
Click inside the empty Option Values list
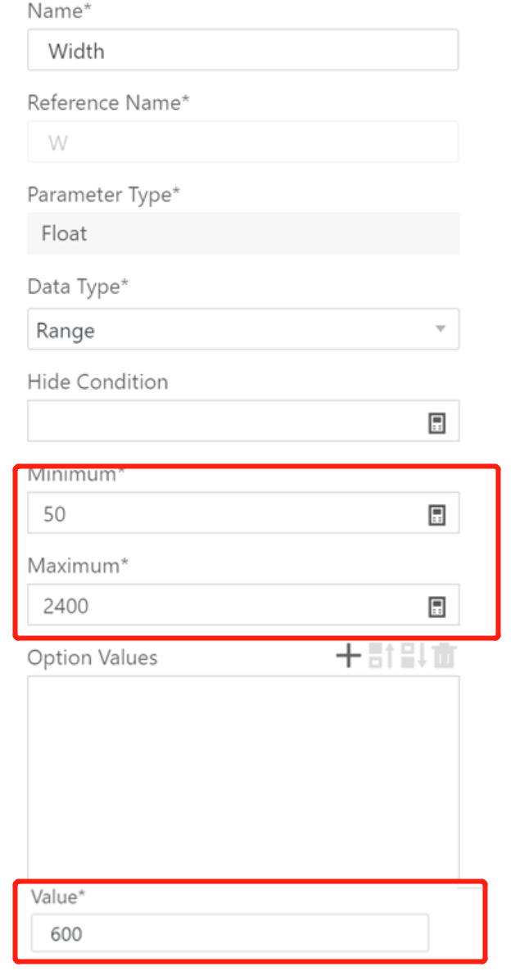pos(243,778)
